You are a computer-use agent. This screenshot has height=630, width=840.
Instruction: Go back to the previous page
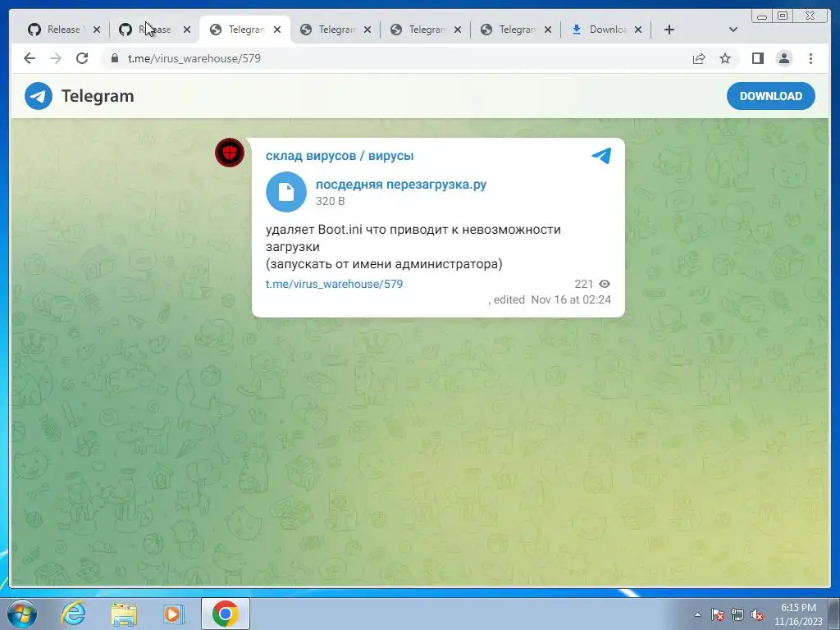click(x=30, y=58)
